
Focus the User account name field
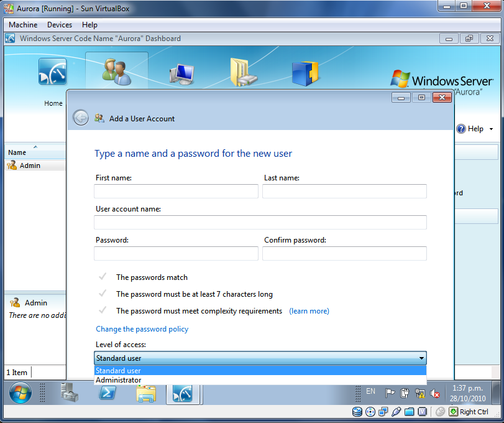tap(260, 222)
